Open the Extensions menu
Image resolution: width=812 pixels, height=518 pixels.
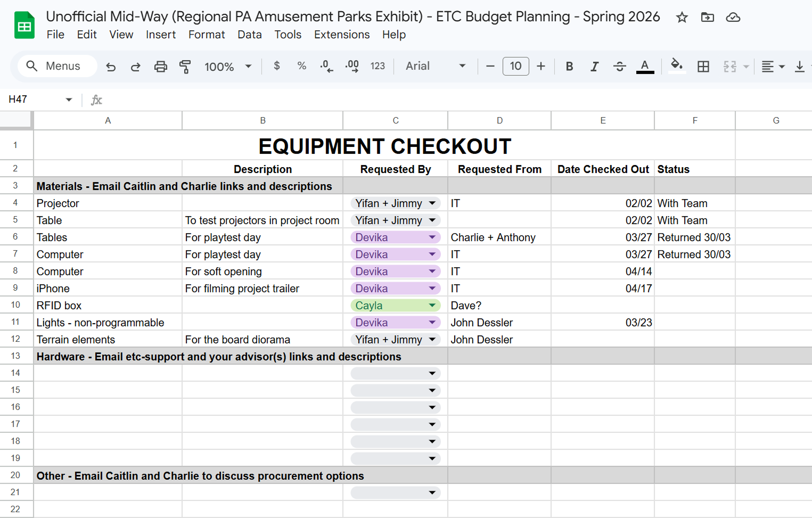coord(342,35)
